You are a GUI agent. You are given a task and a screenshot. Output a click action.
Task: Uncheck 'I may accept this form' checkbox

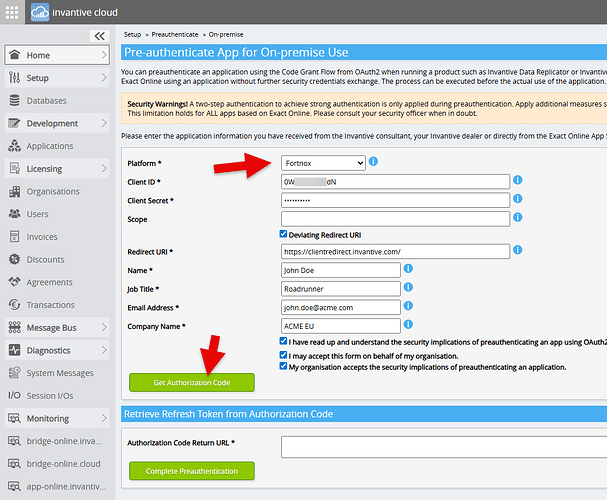[x=284, y=355]
